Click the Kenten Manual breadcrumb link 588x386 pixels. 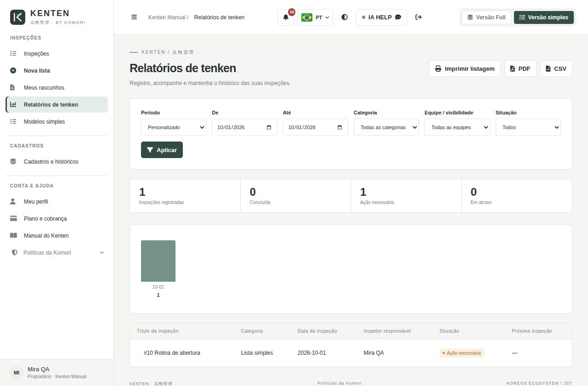(x=167, y=17)
